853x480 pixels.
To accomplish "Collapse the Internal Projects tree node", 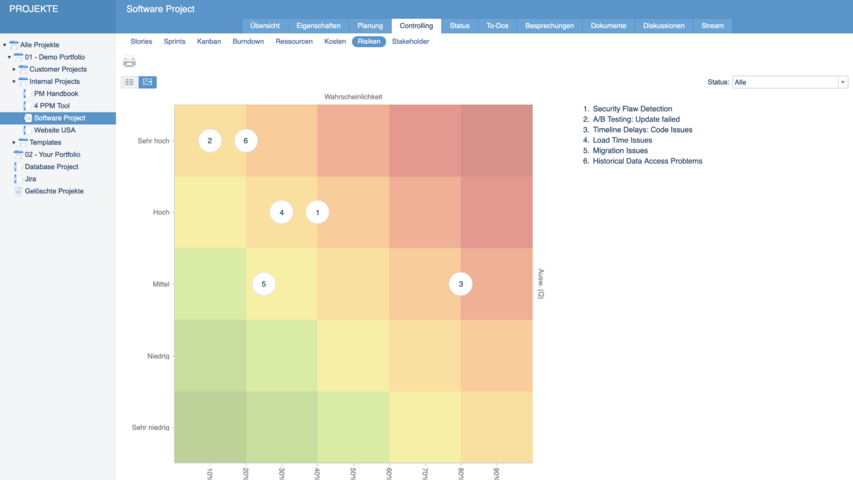I will [x=14, y=82].
